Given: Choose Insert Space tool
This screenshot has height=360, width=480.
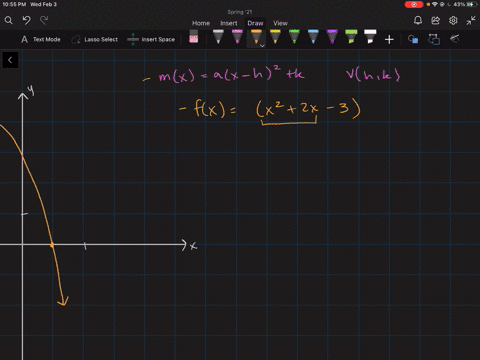Looking at the screenshot, I should click(x=151, y=39).
